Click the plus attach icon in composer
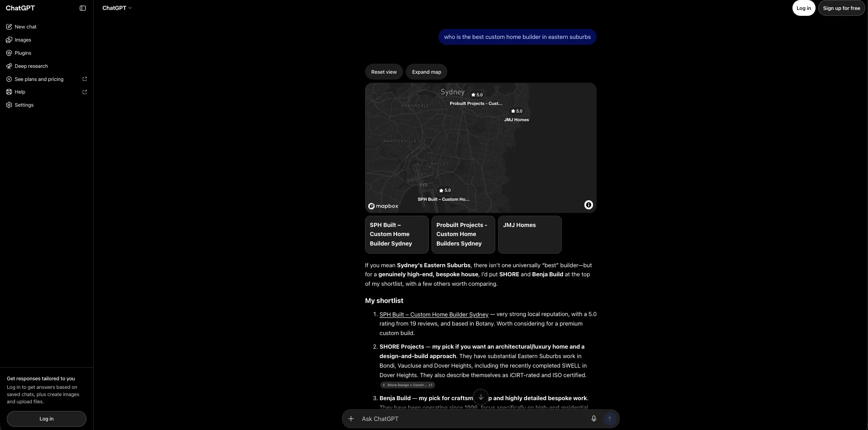 click(351, 419)
